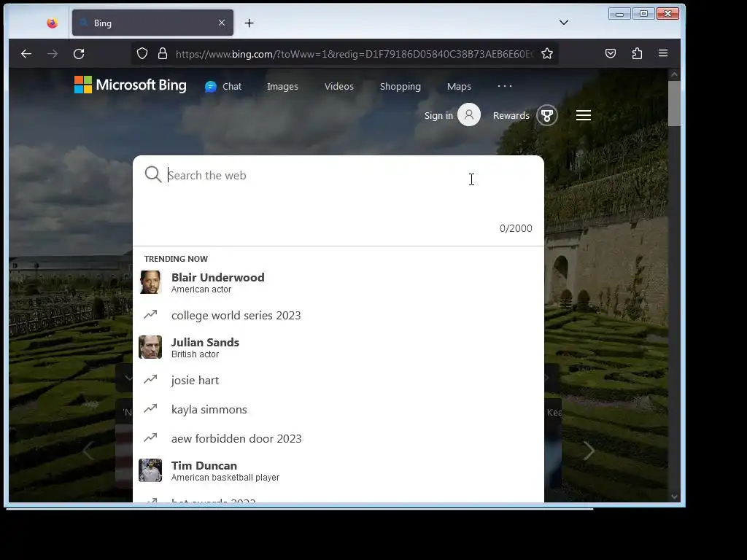
Task: Select the college world series 2023 suggestion
Action: (338, 315)
